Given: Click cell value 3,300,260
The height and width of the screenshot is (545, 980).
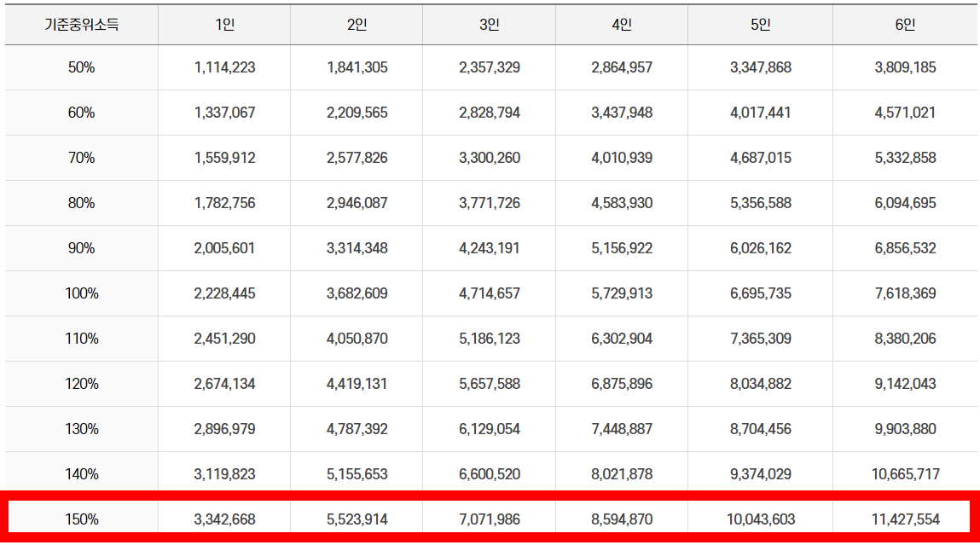Looking at the screenshot, I should click(490, 158).
